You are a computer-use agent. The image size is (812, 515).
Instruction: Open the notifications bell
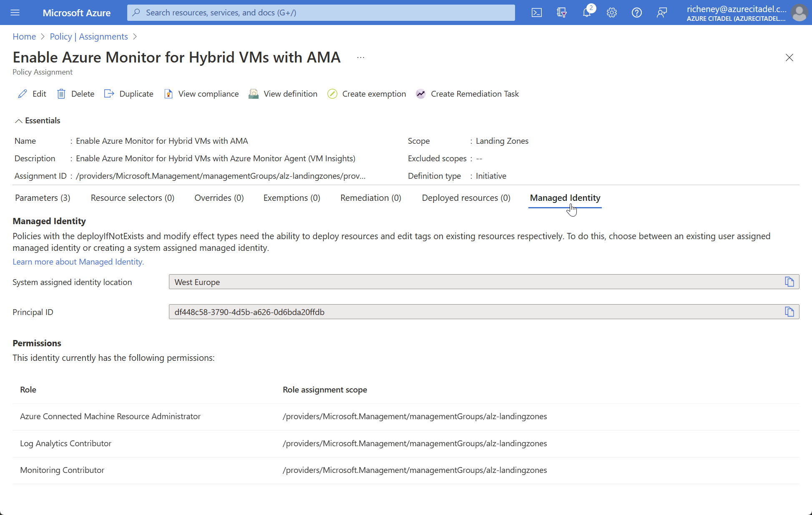[587, 12]
